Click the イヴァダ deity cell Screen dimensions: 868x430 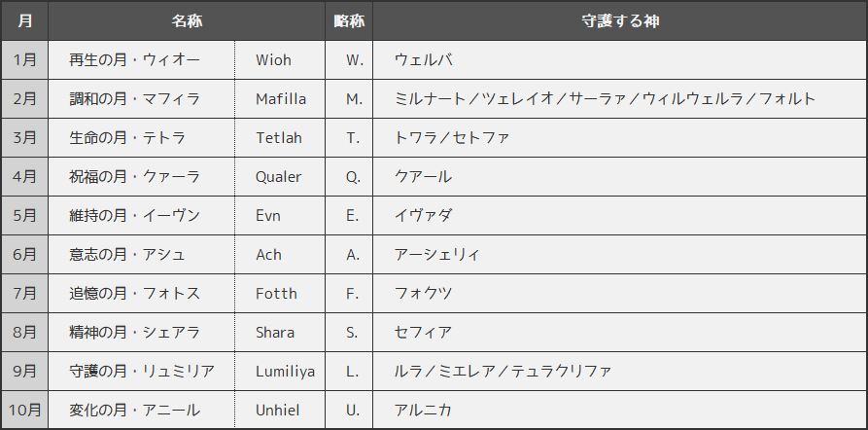click(x=423, y=216)
